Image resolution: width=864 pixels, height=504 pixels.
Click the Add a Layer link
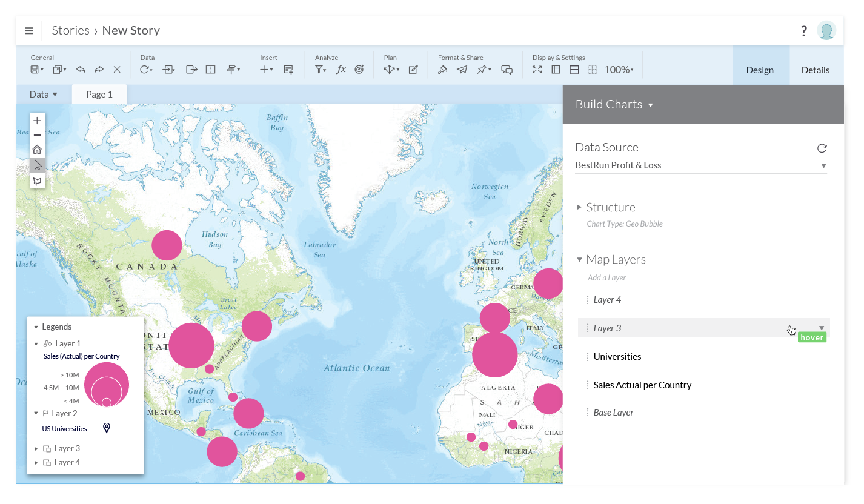click(x=606, y=277)
